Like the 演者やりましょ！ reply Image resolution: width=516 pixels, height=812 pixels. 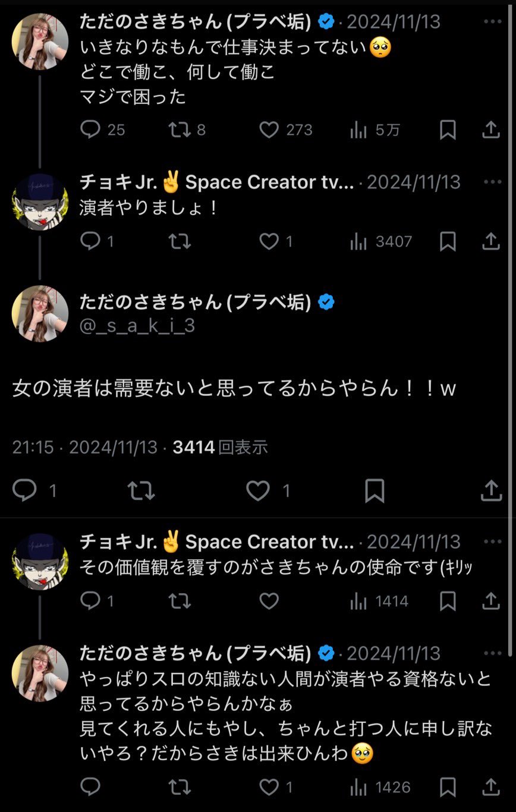tap(276, 241)
